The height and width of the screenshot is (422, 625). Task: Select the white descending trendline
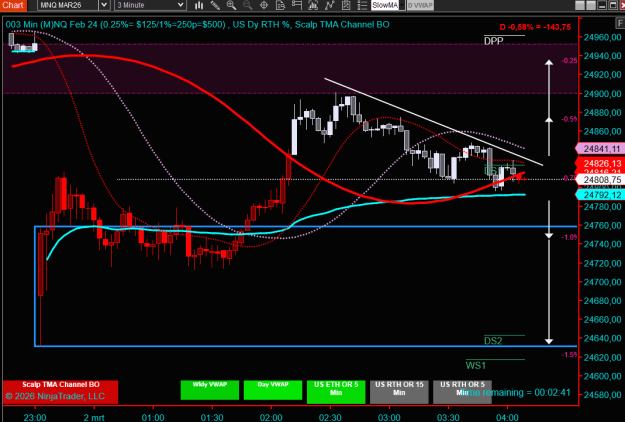[x=433, y=121]
